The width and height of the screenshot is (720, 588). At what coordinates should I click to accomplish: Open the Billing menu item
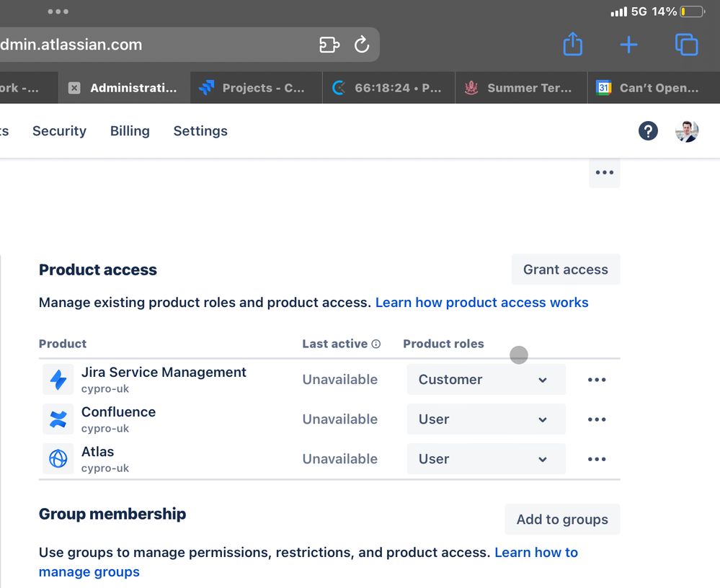(130, 131)
